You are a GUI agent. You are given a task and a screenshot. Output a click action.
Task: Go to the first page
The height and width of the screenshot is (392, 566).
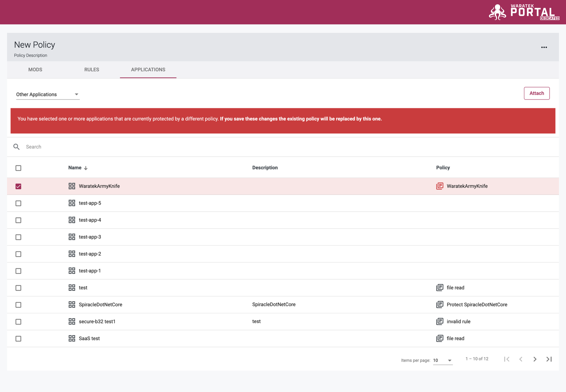[x=507, y=359]
